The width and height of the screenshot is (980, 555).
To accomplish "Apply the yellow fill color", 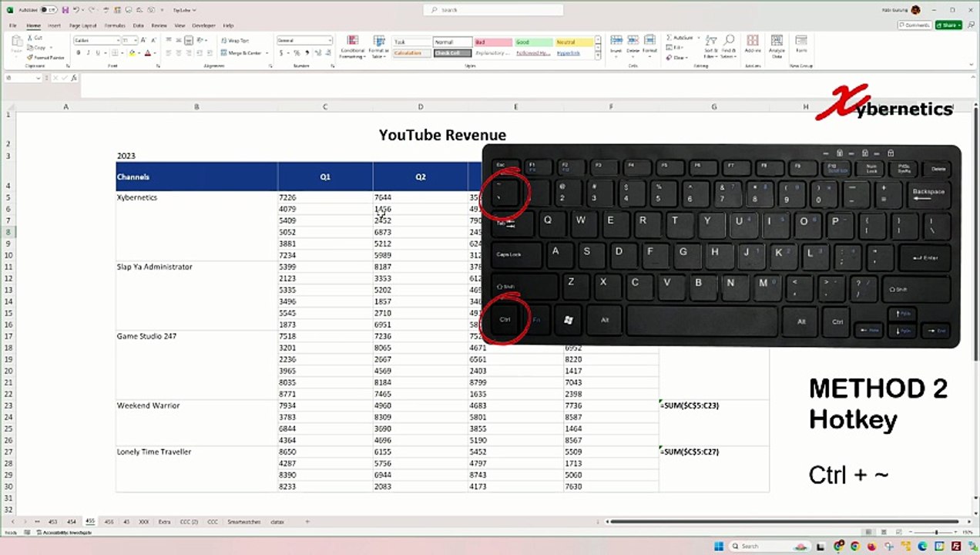I will [132, 53].
